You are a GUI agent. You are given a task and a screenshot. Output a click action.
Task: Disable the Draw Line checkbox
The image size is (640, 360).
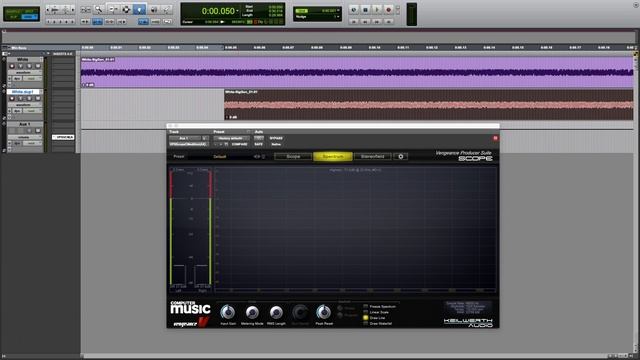[366, 318]
